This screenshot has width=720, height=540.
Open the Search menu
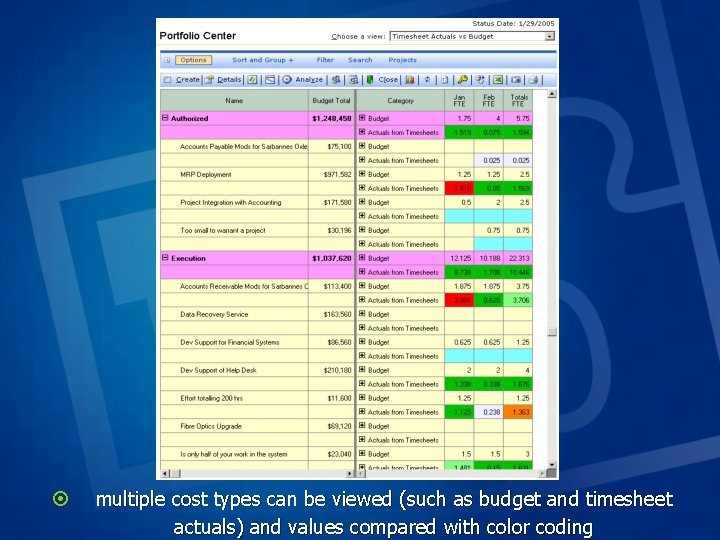point(360,60)
